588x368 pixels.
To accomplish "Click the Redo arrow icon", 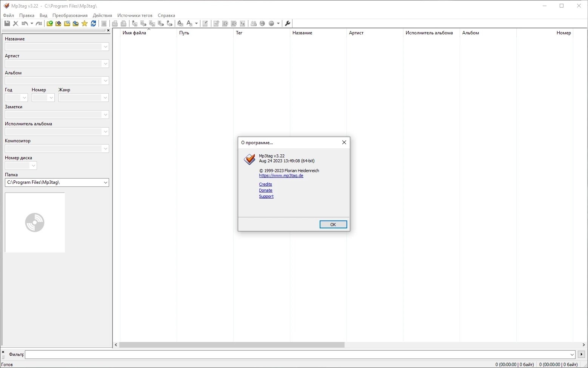I will (38, 23).
